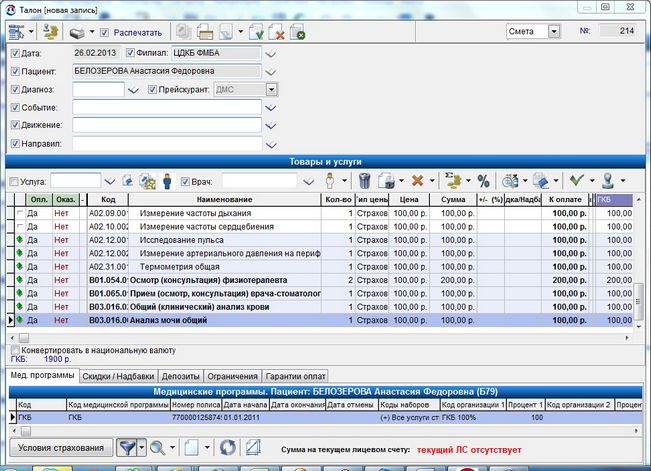Screen dimensions: 651x471
Task: Click the small document icon after Услуга field
Action: coord(128,181)
